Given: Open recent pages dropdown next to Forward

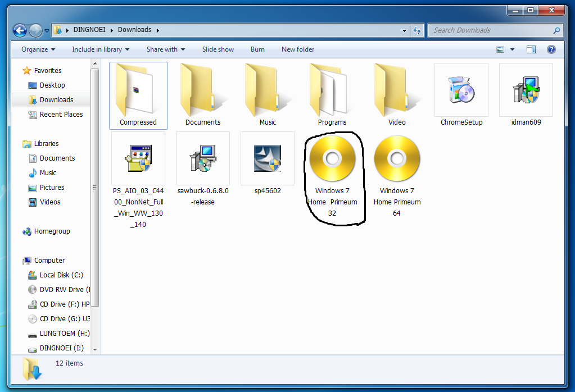Looking at the screenshot, I should click(x=47, y=31).
